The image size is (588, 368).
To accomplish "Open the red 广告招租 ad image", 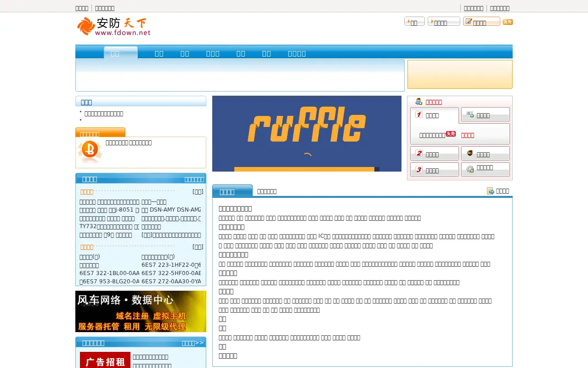I will (x=105, y=360).
